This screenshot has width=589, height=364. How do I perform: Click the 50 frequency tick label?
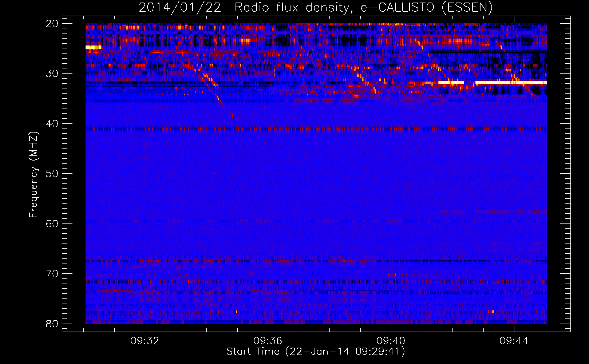click(x=52, y=174)
